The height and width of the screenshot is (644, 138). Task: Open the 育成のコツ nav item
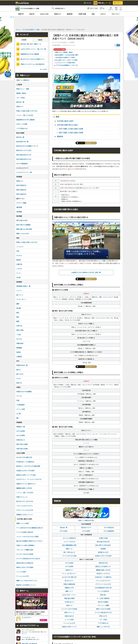[x=58, y=14]
